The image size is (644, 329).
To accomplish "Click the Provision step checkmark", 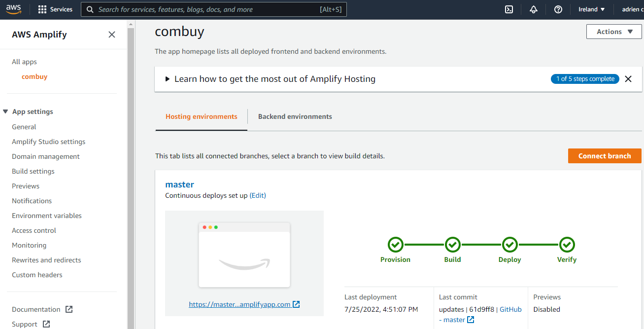I will [395, 244].
